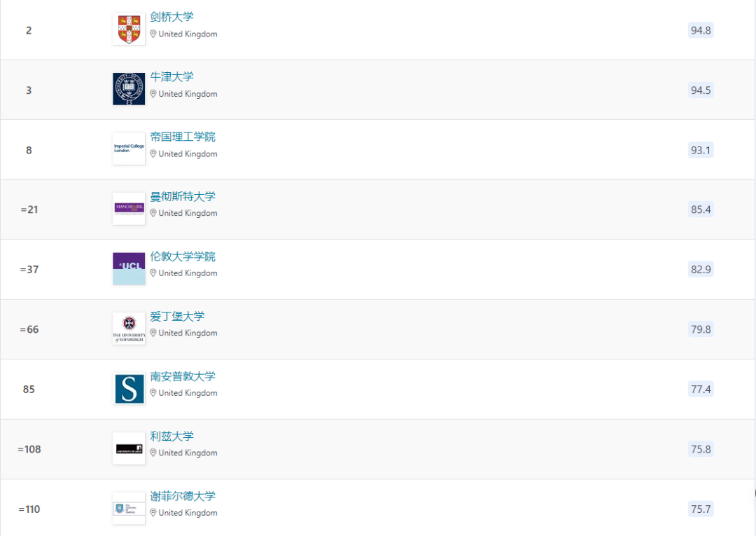
Task: Click the purple UCL logo
Action: tap(128, 268)
